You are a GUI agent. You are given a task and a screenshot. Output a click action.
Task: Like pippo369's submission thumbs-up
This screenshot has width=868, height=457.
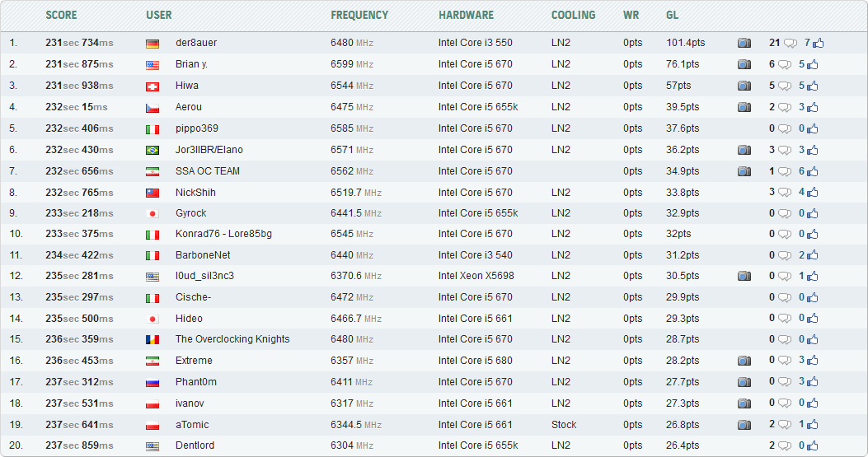[813, 128]
